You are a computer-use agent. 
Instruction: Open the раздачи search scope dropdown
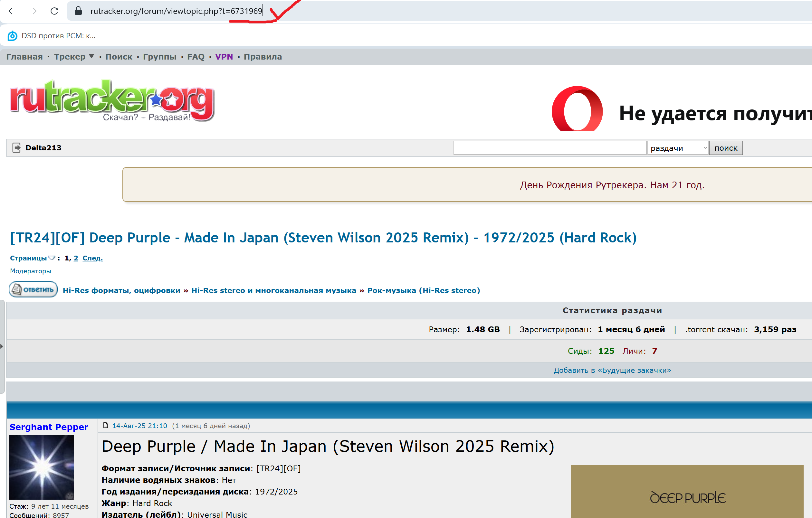(677, 148)
